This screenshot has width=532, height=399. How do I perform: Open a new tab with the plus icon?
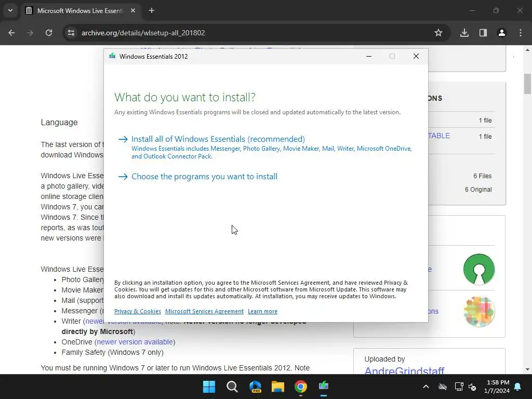tap(152, 10)
